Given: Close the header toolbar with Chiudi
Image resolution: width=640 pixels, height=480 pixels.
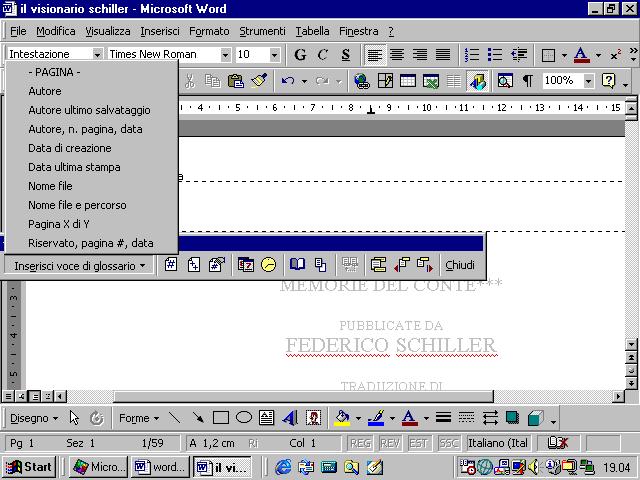Looking at the screenshot, I should 460,265.
